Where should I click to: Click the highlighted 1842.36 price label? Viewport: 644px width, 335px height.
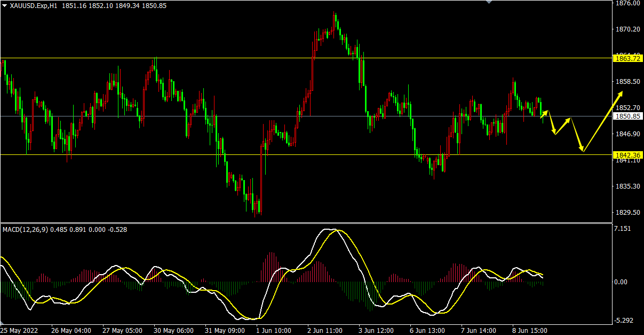coord(627,155)
